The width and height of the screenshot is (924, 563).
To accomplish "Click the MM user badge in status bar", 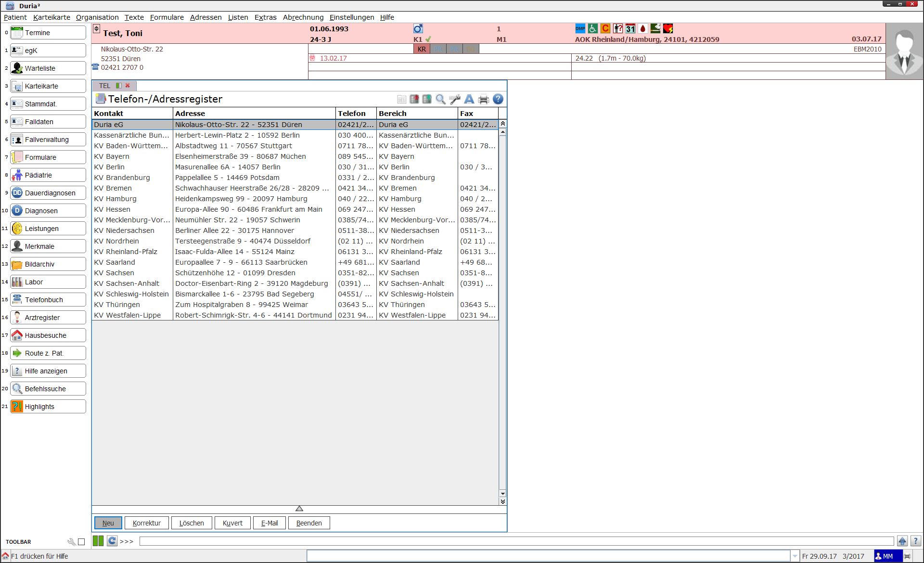I will tap(888, 556).
